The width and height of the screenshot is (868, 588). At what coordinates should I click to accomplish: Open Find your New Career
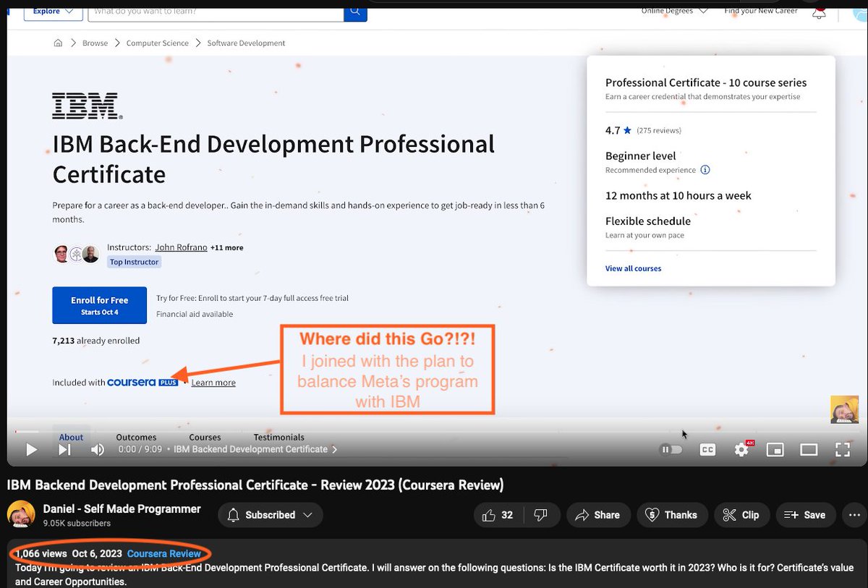tap(761, 11)
